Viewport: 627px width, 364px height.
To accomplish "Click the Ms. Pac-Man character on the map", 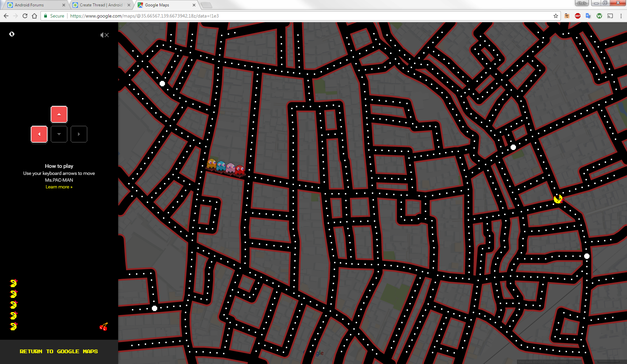I will (x=558, y=199).
